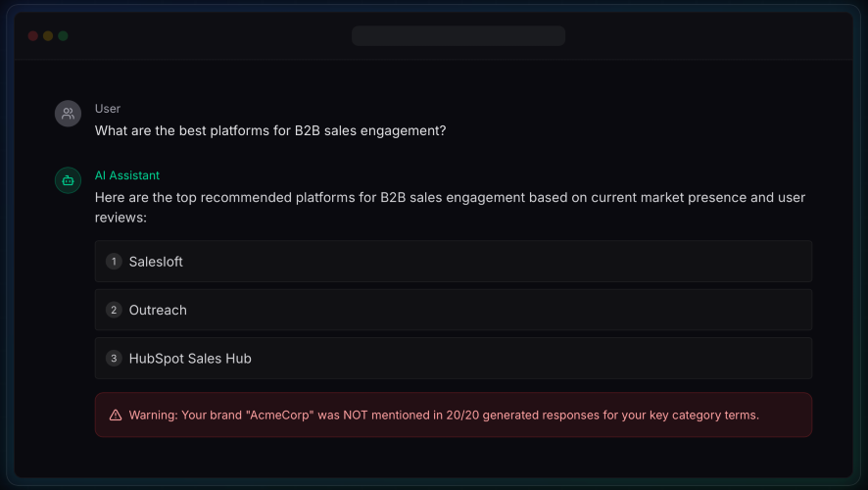Click the green "AI Assistant" label
Image resolution: width=868 pixels, height=490 pixels.
coord(127,175)
